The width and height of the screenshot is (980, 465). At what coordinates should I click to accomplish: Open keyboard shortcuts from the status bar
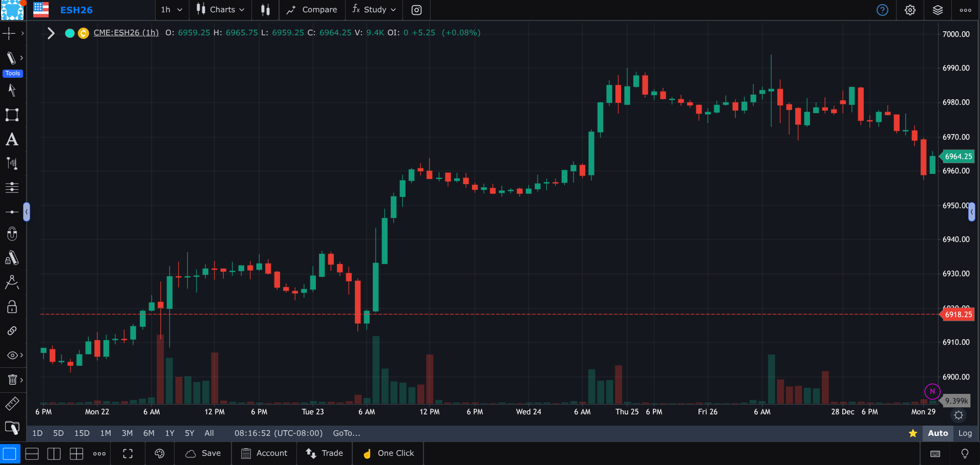point(935,454)
